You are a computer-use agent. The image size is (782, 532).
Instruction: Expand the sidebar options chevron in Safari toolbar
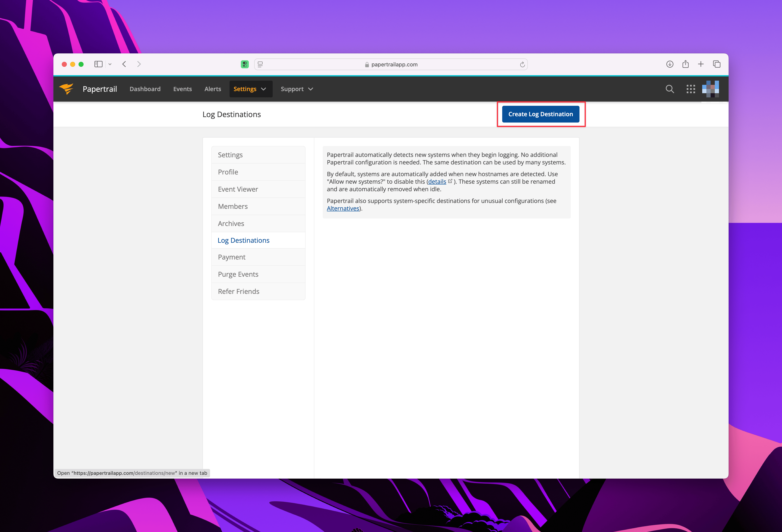110,64
